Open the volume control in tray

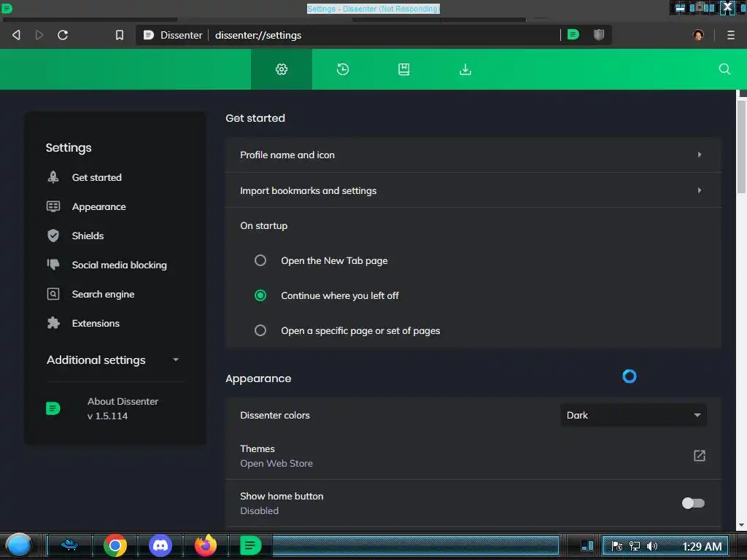[x=652, y=546]
